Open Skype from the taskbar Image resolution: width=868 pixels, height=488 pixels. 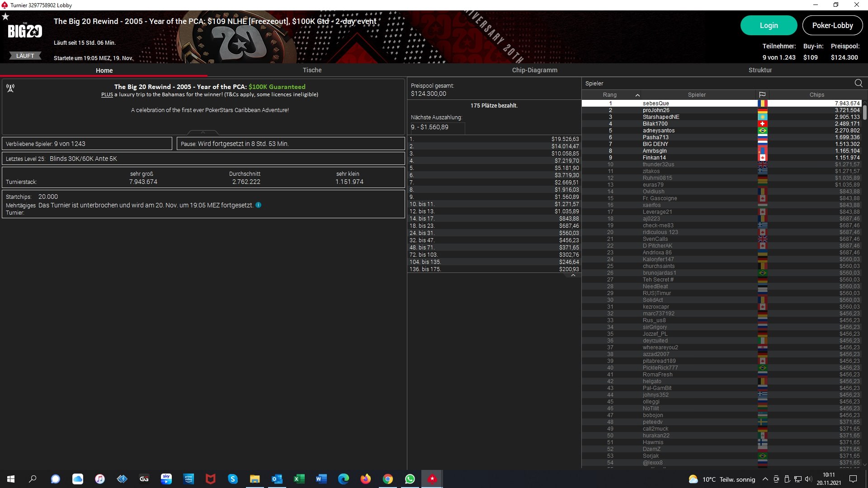[233, 479]
